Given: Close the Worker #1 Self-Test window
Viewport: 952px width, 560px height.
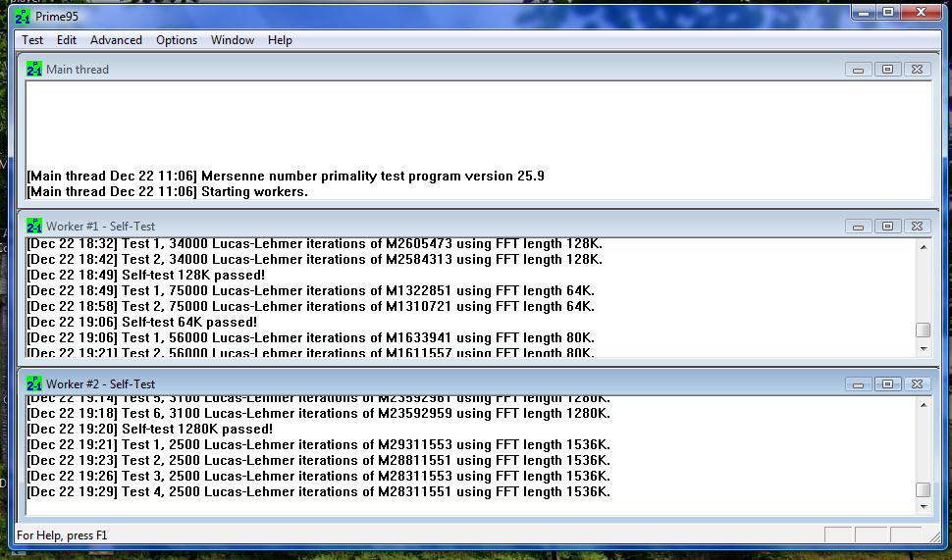Looking at the screenshot, I should [x=917, y=227].
